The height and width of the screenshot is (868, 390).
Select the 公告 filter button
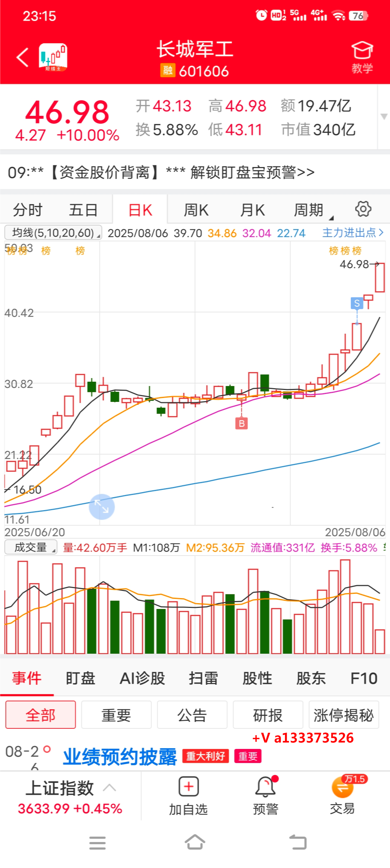(x=192, y=715)
